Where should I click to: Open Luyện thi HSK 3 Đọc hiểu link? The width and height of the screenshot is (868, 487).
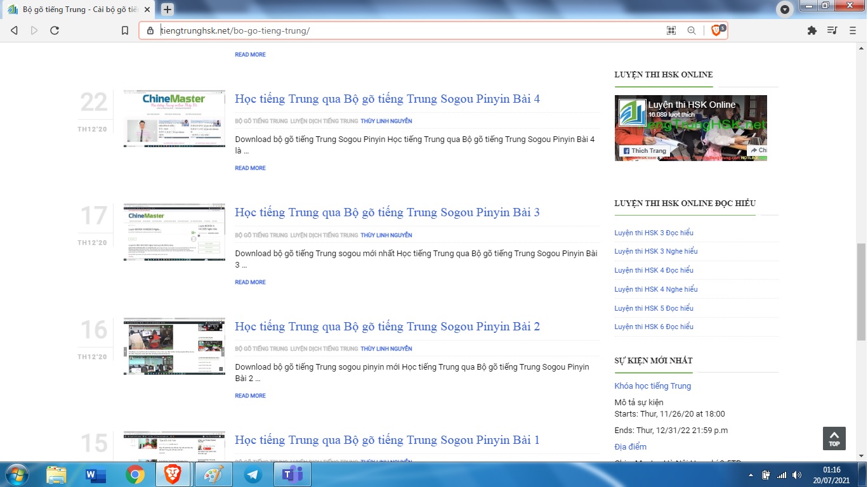(x=654, y=233)
